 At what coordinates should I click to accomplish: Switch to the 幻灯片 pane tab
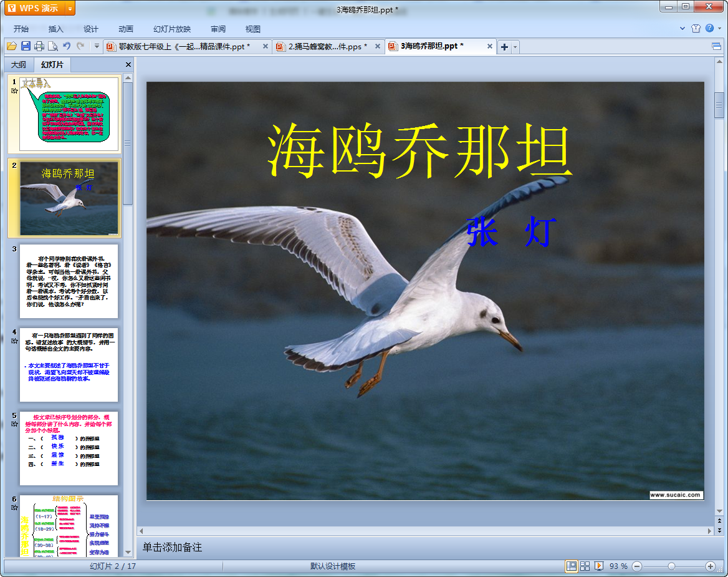pyautogui.click(x=52, y=65)
